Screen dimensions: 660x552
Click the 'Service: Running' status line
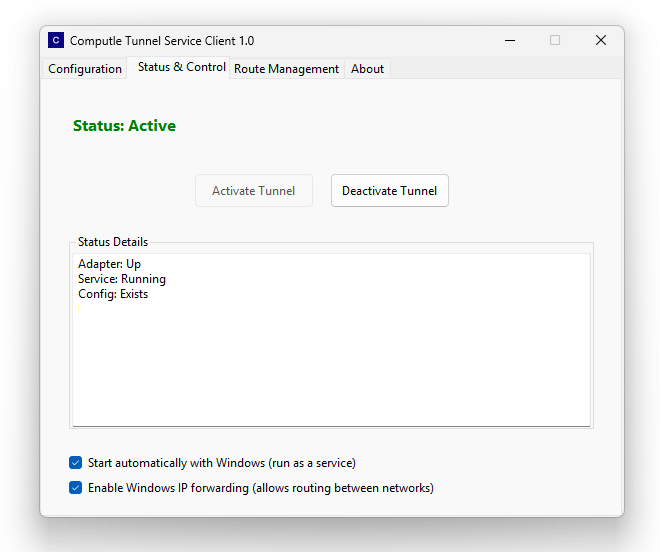(121, 279)
